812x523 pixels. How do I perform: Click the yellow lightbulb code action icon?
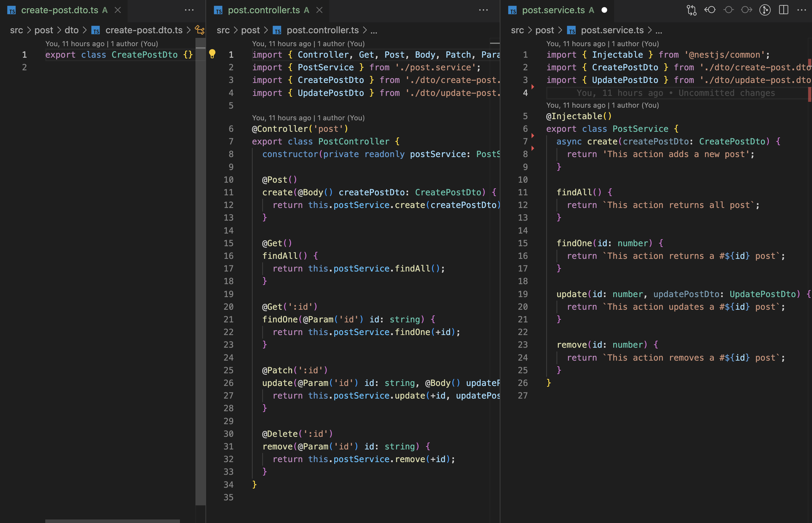tap(212, 54)
